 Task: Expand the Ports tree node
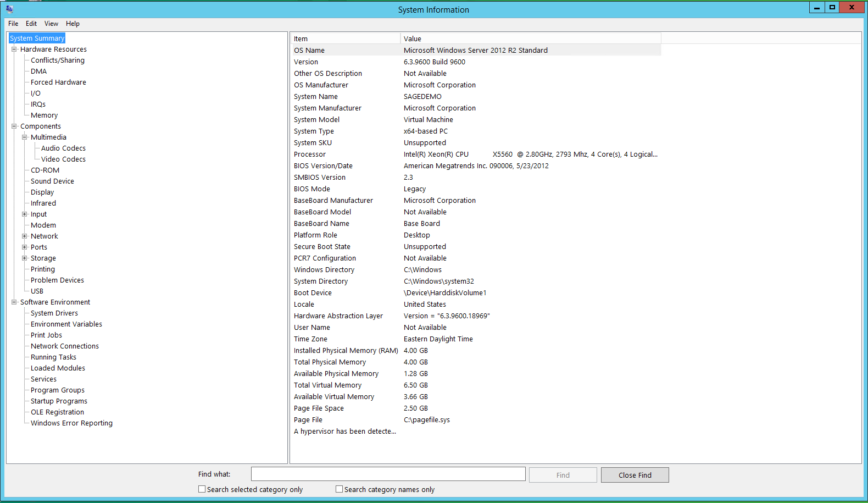[25, 247]
